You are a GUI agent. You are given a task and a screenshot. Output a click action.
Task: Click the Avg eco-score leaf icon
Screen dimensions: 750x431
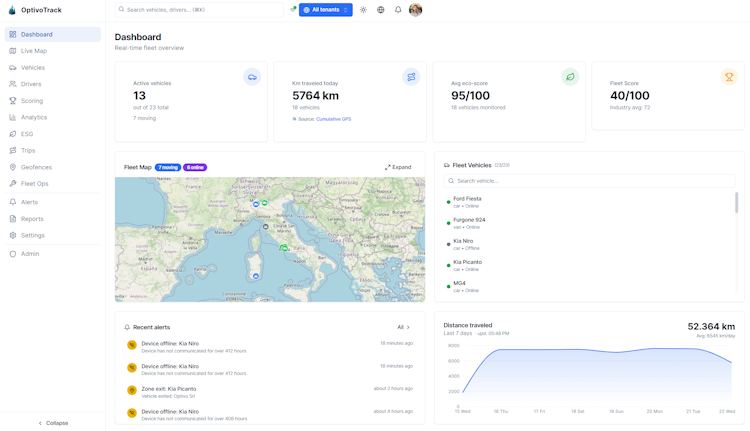pos(570,77)
